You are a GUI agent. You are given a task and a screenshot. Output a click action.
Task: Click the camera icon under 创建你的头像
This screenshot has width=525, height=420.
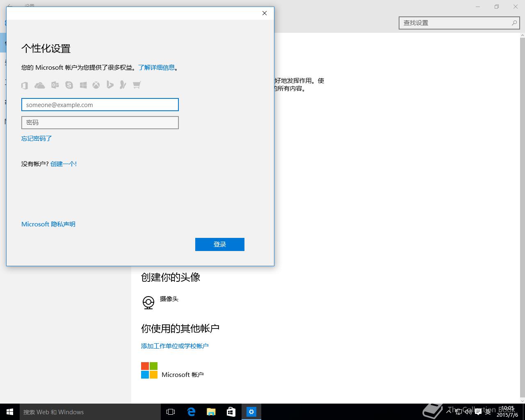click(x=148, y=303)
